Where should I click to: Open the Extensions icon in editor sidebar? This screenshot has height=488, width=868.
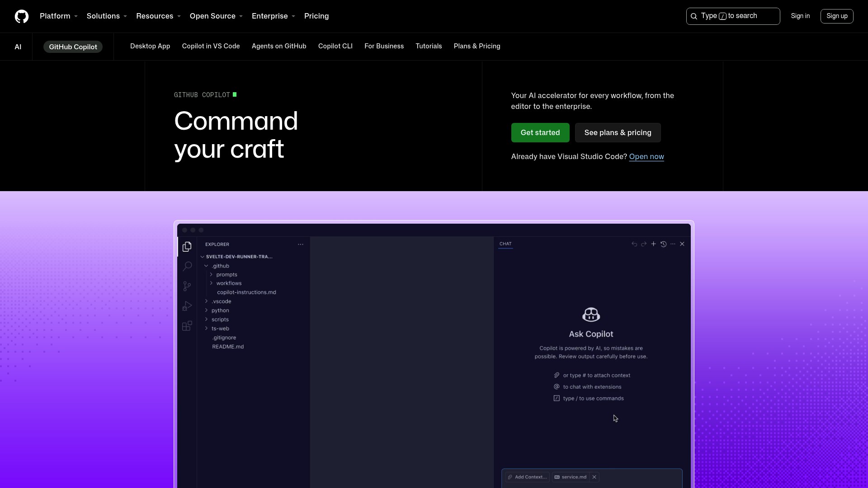[187, 326]
